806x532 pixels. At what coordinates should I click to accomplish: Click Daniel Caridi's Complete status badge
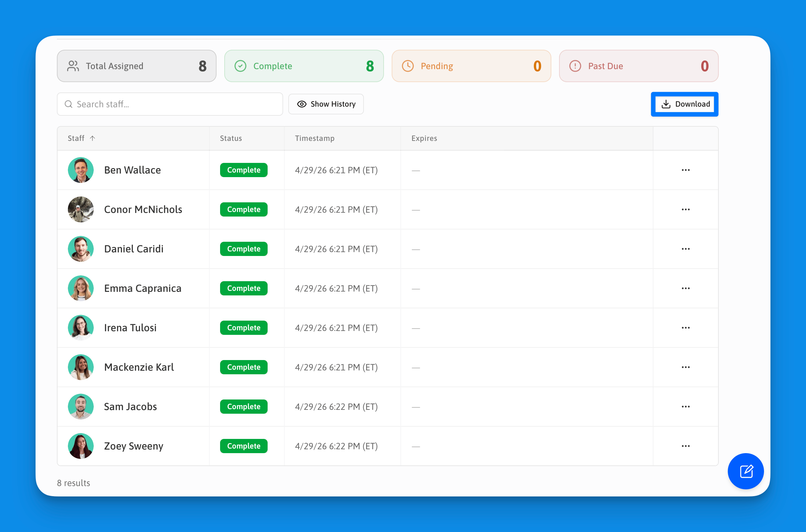[244, 249]
